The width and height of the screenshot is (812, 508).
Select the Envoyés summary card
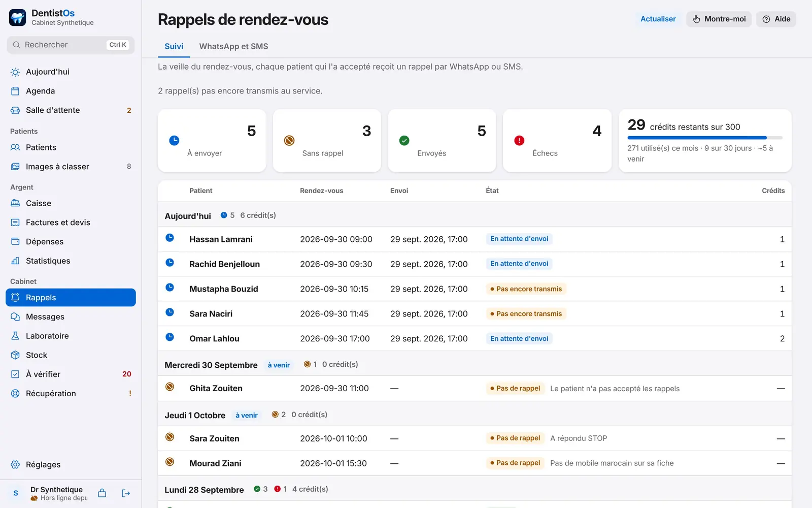[442, 141]
